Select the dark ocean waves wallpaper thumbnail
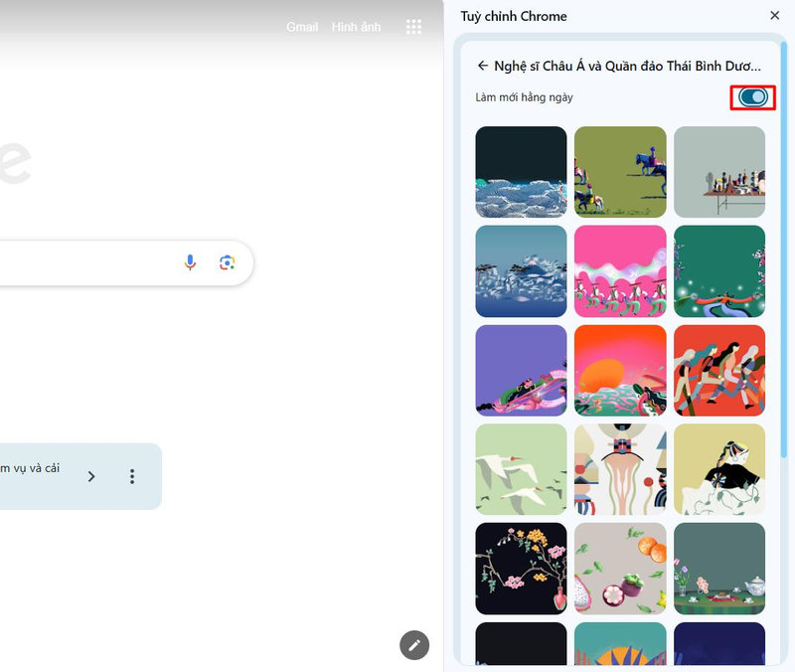This screenshot has width=795, height=672. click(521, 172)
